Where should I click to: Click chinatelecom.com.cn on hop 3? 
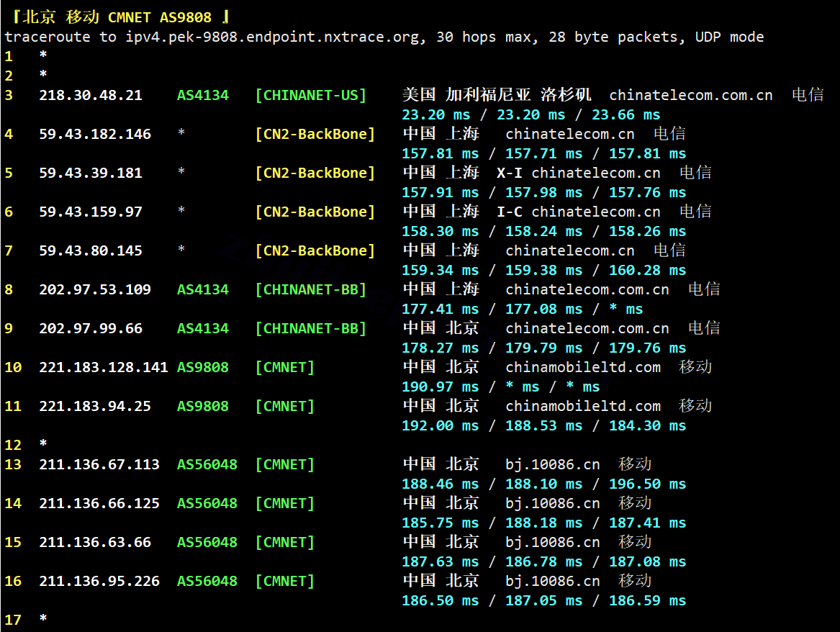(x=690, y=95)
